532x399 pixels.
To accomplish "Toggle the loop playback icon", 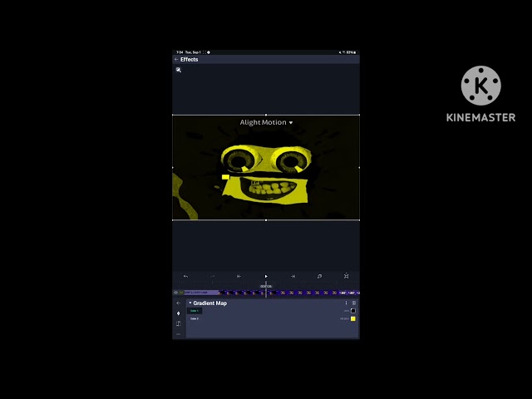I will [319, 276].
